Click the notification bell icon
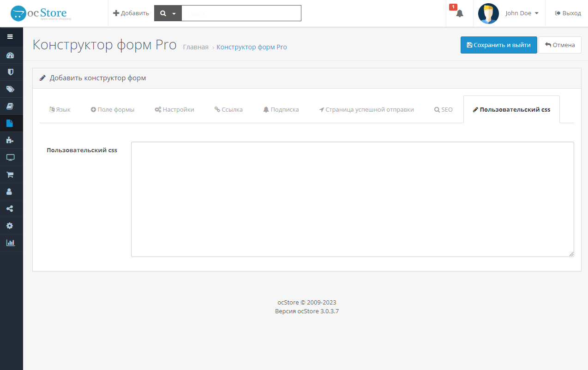The height and width of the screenshot is (370, 588). [x=459, y=13]
